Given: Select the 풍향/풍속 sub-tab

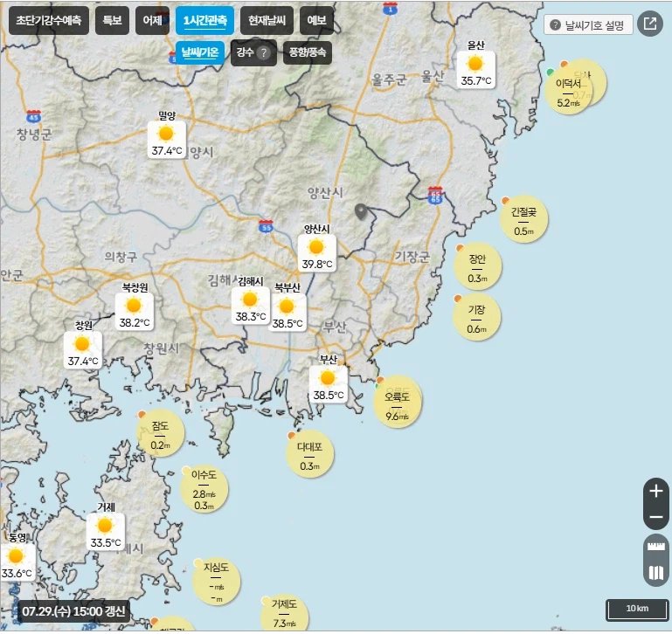Looking at the screenshot, I should click(x=308, y=52).
